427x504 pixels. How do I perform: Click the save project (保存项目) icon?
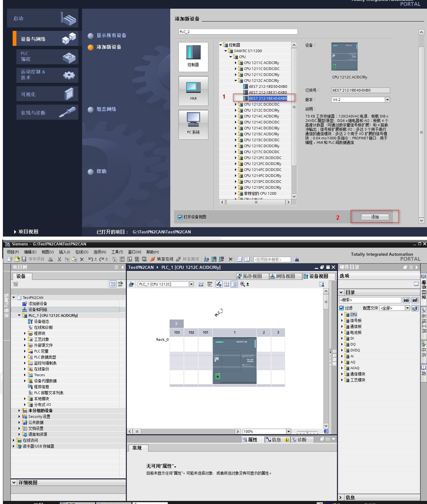click(x=24, y=259)
